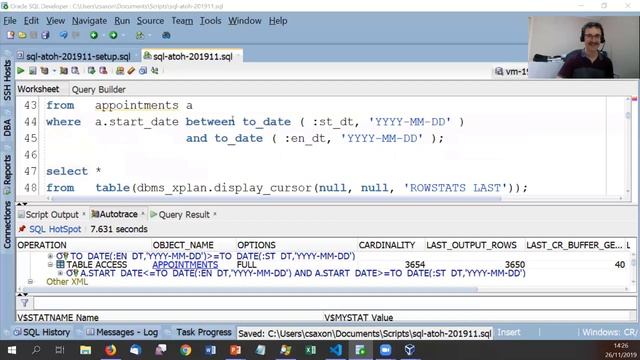Click the Rollback toolbar icon
640x360 pixels.
[x=103, y=71]
